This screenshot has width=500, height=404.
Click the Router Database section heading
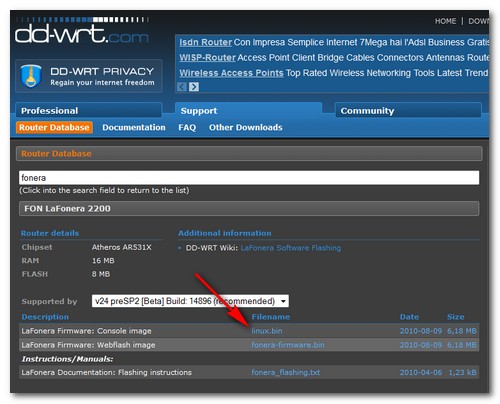(x=56, y=154)
